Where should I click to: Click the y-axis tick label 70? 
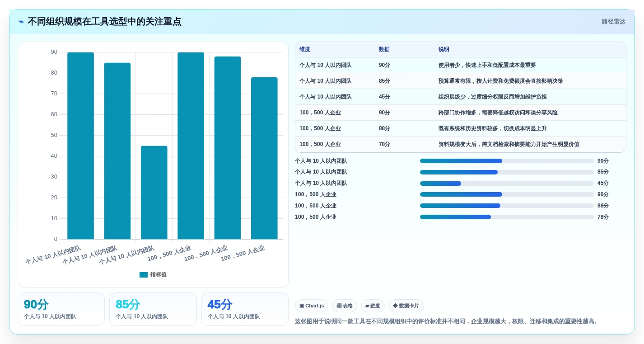point(54,94)
